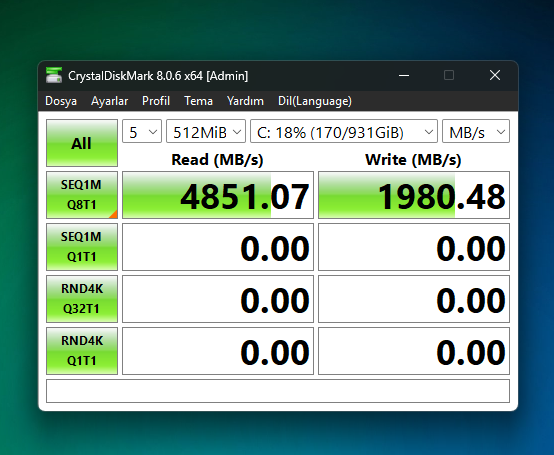The height and width of the screenshot is (455, 554).
Task: Open the Dil(Language) menu
Action: click(x=315, y=101)
